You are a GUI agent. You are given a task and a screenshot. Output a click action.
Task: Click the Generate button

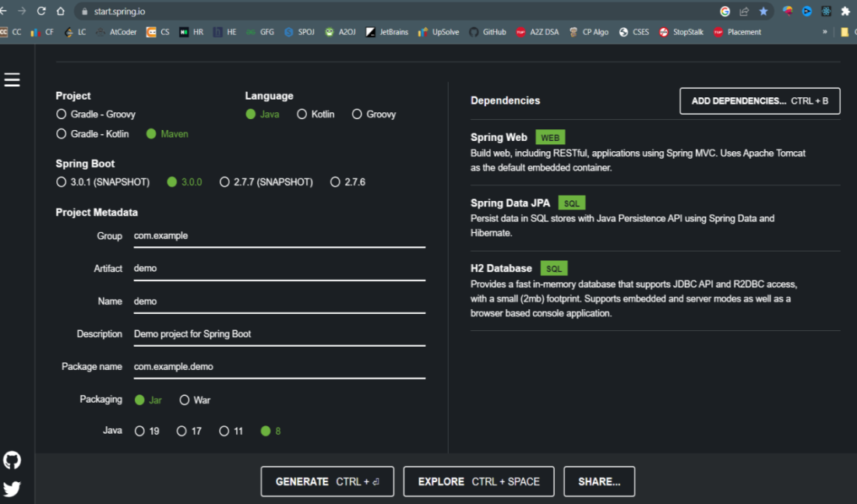[327, 481]
